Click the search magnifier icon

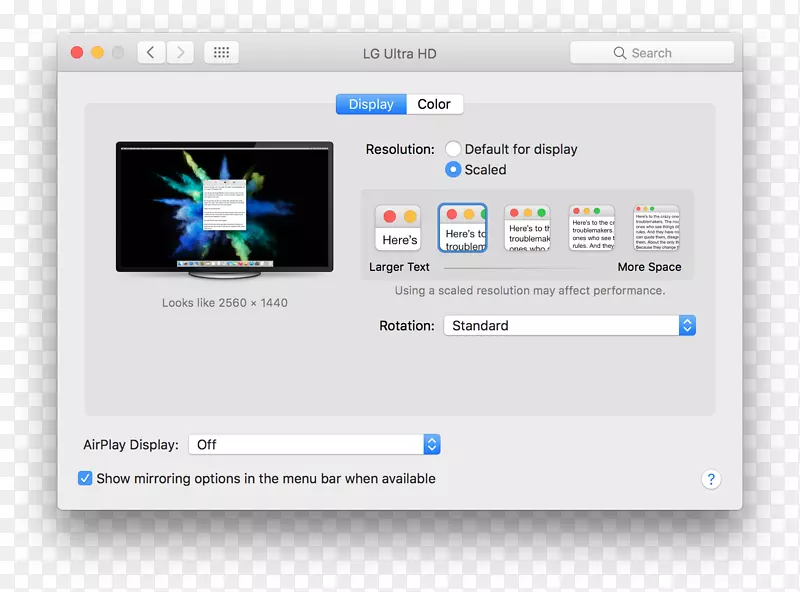[x=620, y=52]
